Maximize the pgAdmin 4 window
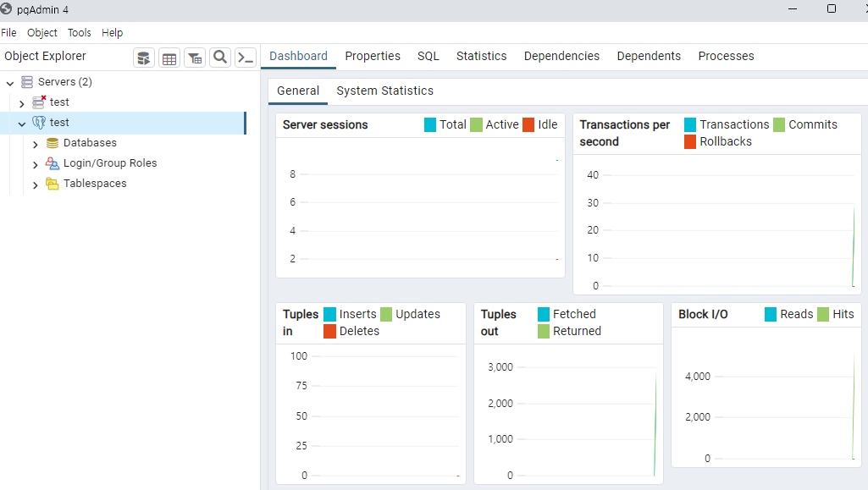This screenshot has width=868, height=490. pos(832,8)
